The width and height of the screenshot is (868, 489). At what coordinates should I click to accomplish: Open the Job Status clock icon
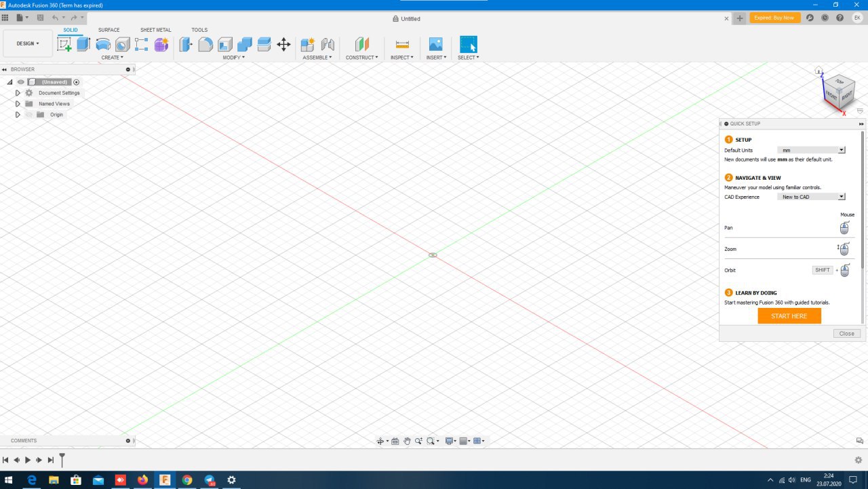(x=825, y=18)
